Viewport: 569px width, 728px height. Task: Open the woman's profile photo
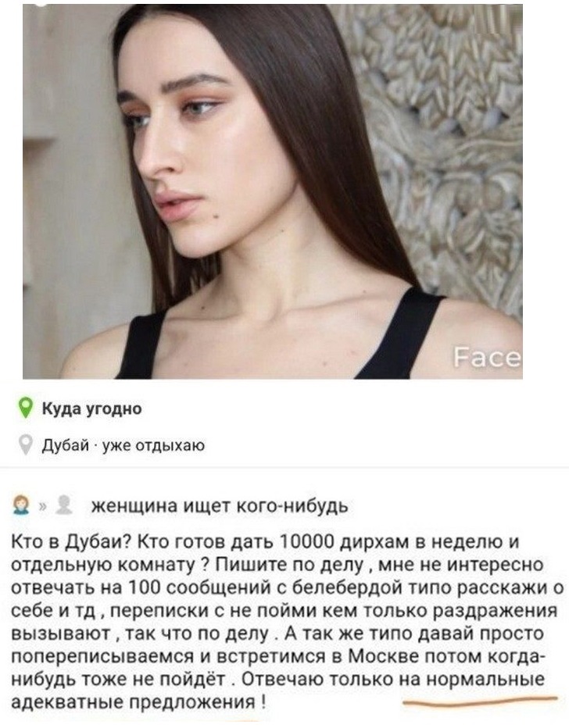[x=273, y=191]
